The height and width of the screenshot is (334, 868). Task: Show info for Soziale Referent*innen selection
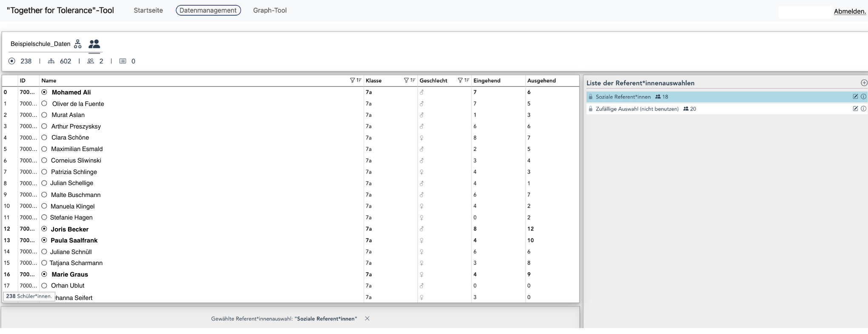[x=863, y=97]
